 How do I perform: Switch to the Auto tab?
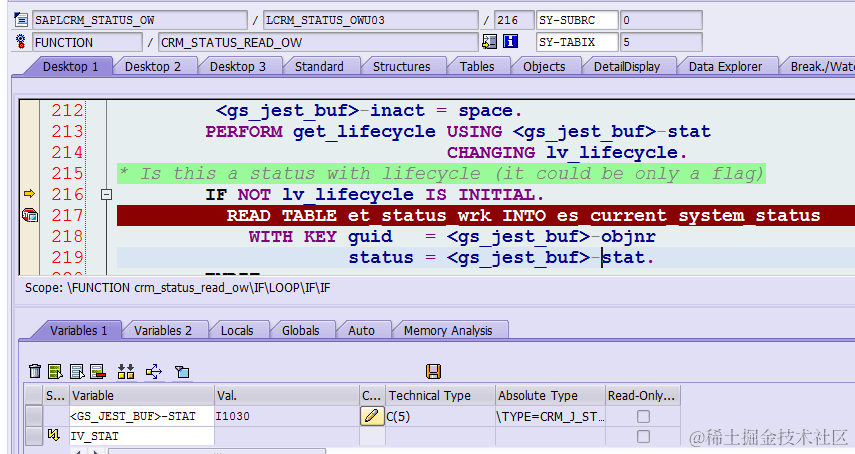point(362,330)
